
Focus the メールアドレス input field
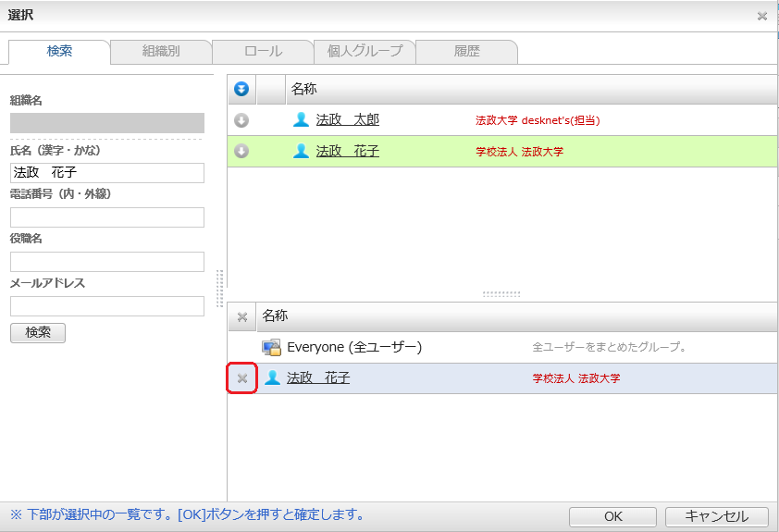pos(107,306)
